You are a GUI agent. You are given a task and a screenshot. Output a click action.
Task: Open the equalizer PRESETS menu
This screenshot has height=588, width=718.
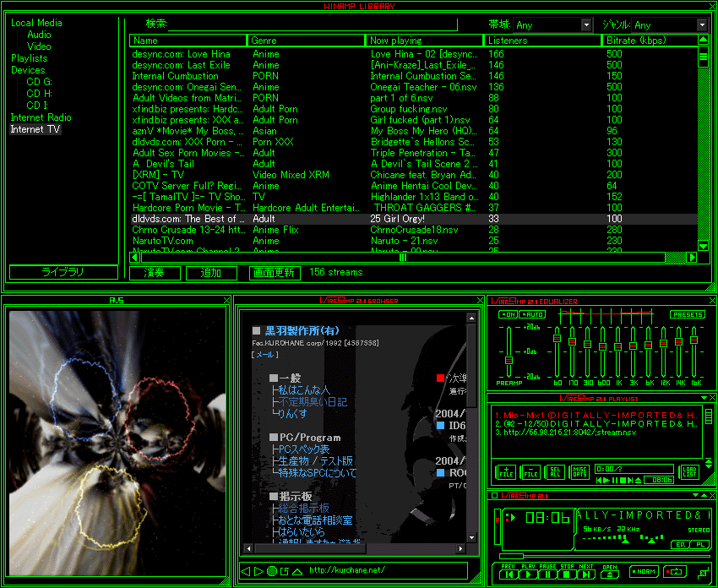point(688,314)
